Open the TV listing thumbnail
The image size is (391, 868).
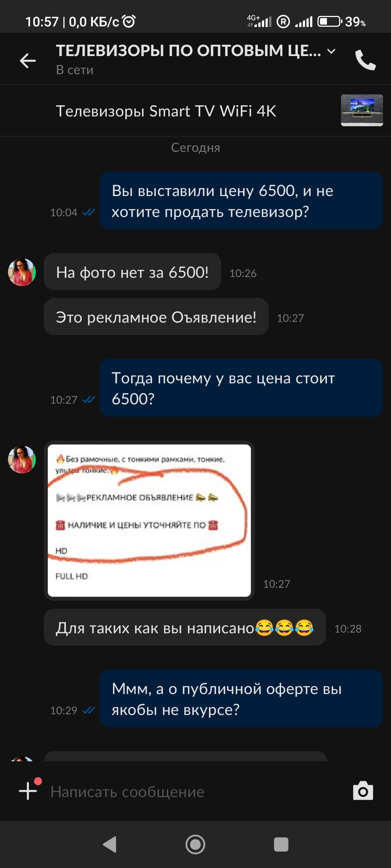(362, 110)
